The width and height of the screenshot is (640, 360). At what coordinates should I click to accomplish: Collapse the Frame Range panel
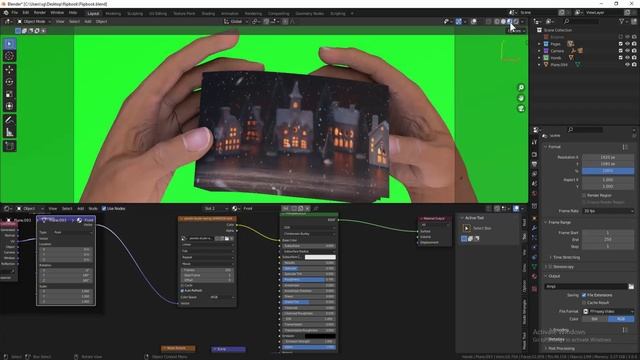(559, 222)
